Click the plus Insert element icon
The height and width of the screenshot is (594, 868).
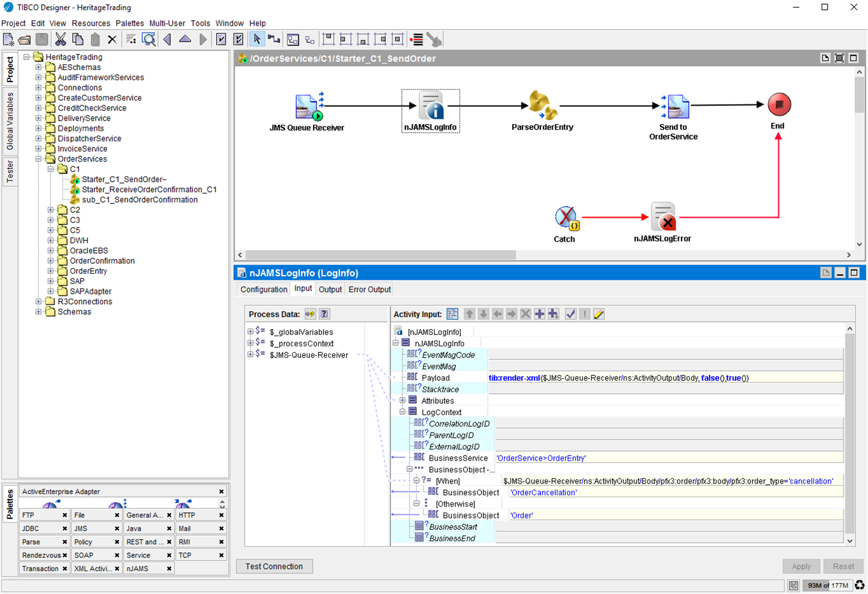pos(539,314)
